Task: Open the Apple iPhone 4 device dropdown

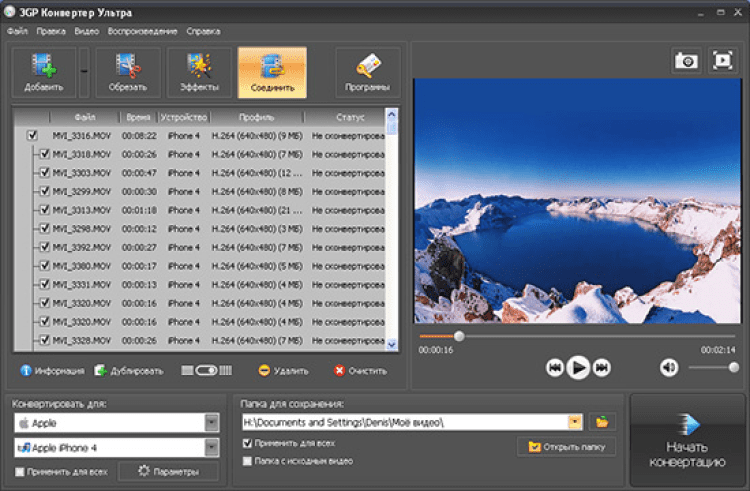Action: [211, 448]
